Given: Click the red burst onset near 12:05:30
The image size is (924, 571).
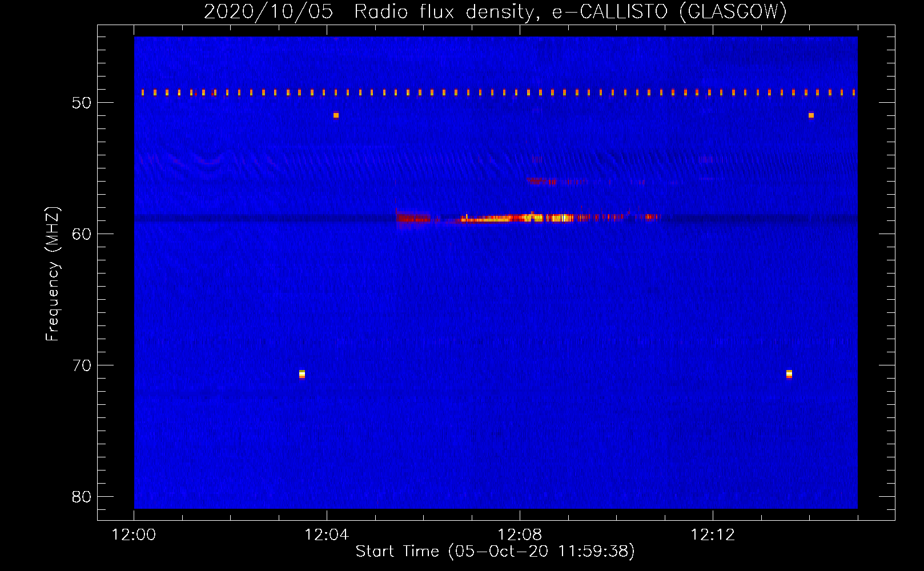Looking at the screenshot, I should tap(412, 218).
